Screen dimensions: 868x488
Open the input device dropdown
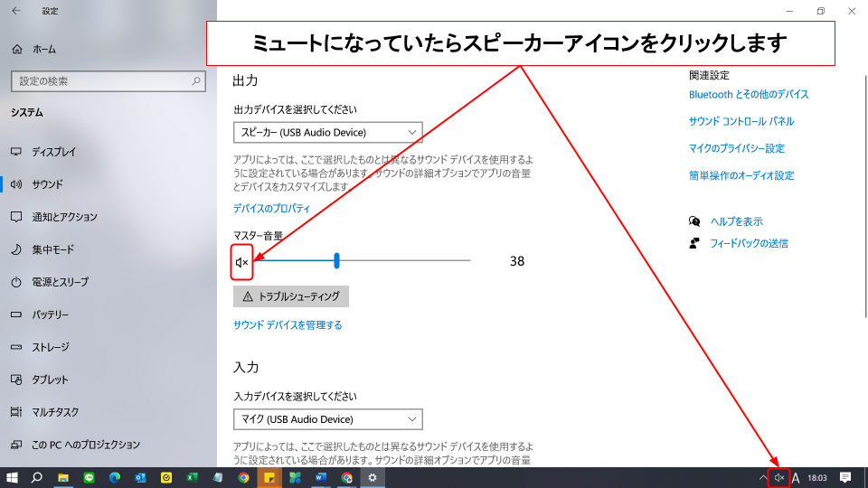tap(327, 419)
